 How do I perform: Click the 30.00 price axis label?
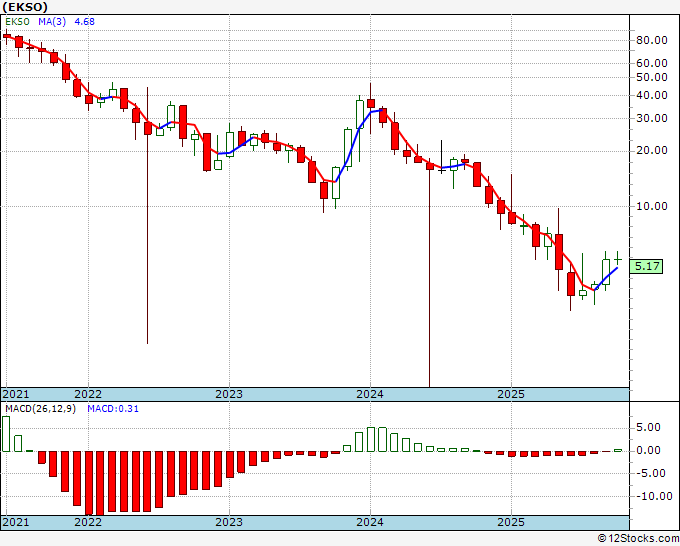pos(651,118)
